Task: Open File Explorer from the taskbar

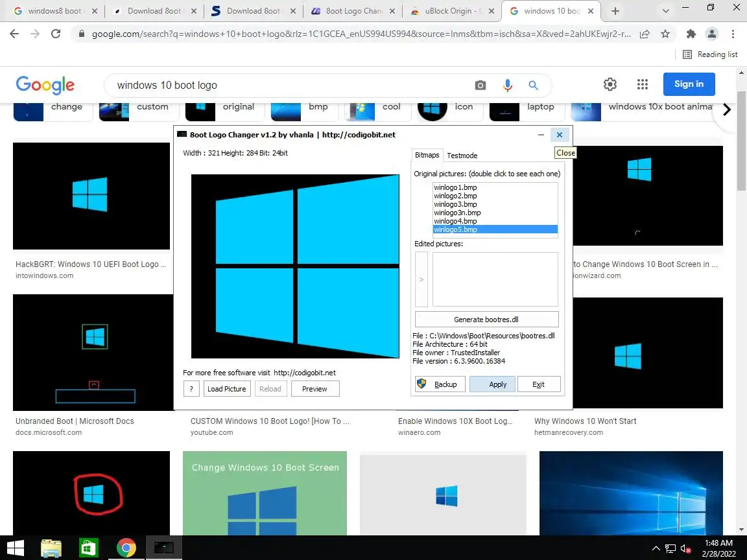Action: pos(51,548)
